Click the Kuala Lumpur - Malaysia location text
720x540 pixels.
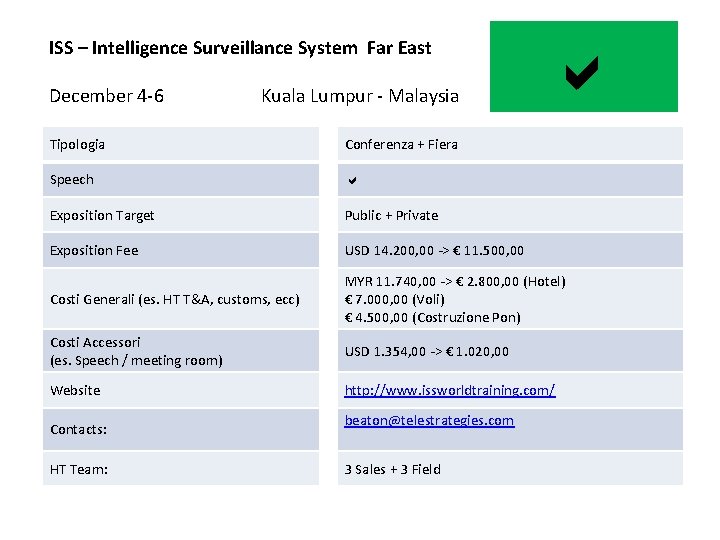[x=360, y=96]
